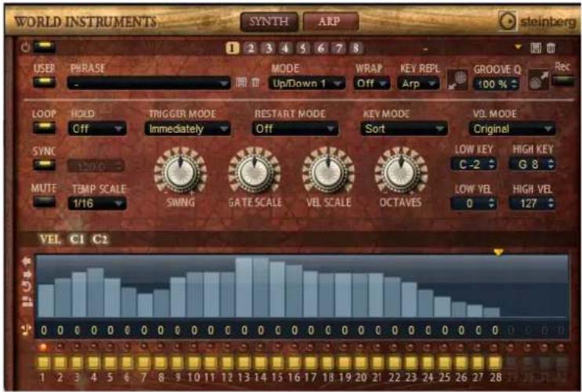The image size is (582, 392).
Task: Disable step 20 button
Action: tap(360, 363)
